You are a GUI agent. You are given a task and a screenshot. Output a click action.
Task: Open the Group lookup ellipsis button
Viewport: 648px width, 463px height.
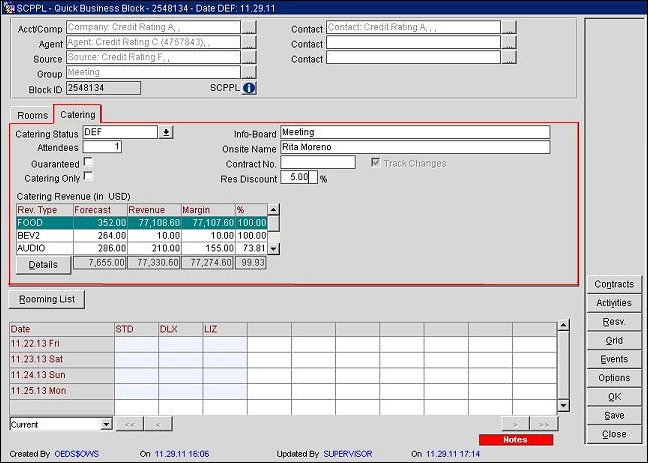pyautogui.click(x=248, y=73)
